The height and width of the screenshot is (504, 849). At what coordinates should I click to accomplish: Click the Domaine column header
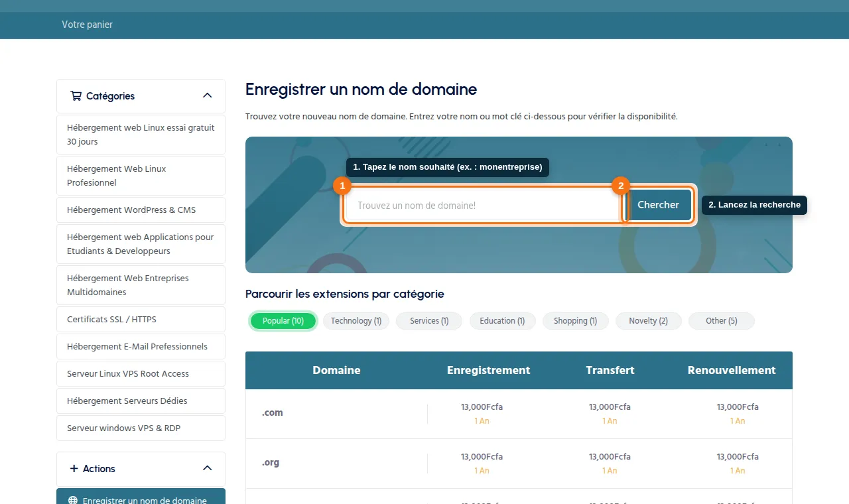tap(336, 370)
